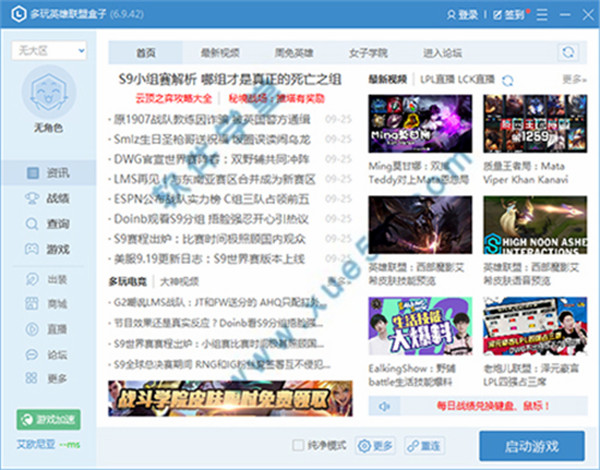Open news S9赛程出炉
The image size is (600, 470).
point(212,239)
